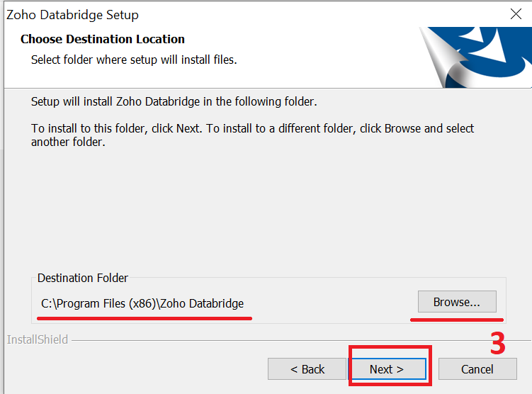Close the Zoho Databridge Setup window
This screenshot has height=394, width=532.
pyautogui.click(x=516, y=14)
